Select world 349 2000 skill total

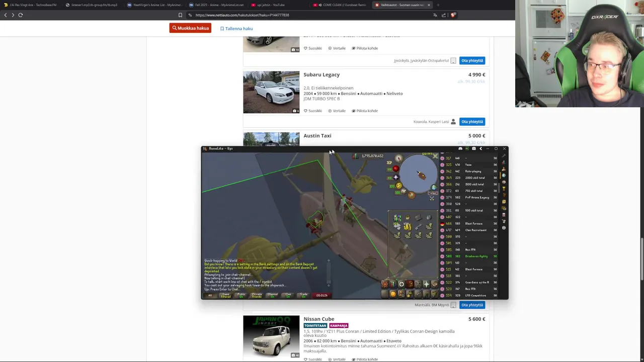click(x=469, y=177)
